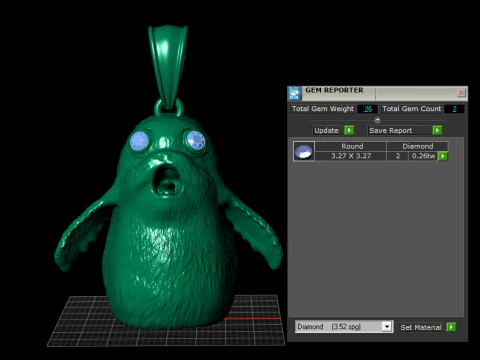Select the left eye gem on the model
The height and width of the screenshot is (360, 480).
coord(139,141)
